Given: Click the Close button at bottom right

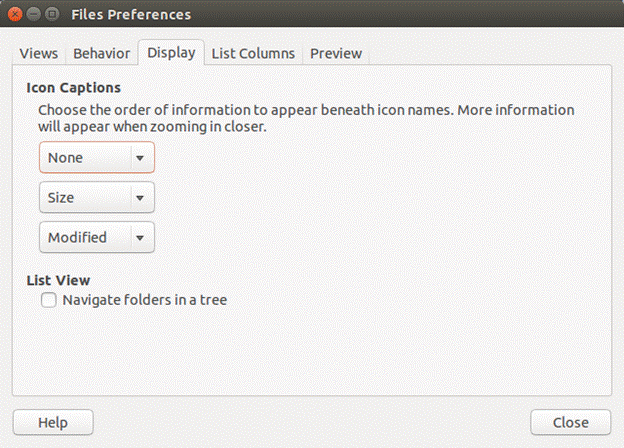Looking at the screenshot, I should pyautogui.click(x=571, y=422).
